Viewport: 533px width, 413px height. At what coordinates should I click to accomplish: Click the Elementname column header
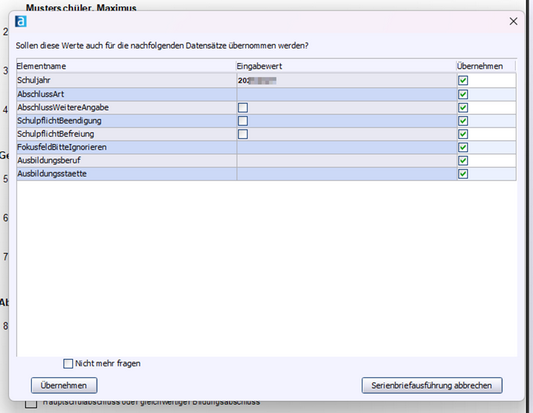click(126, 66)
